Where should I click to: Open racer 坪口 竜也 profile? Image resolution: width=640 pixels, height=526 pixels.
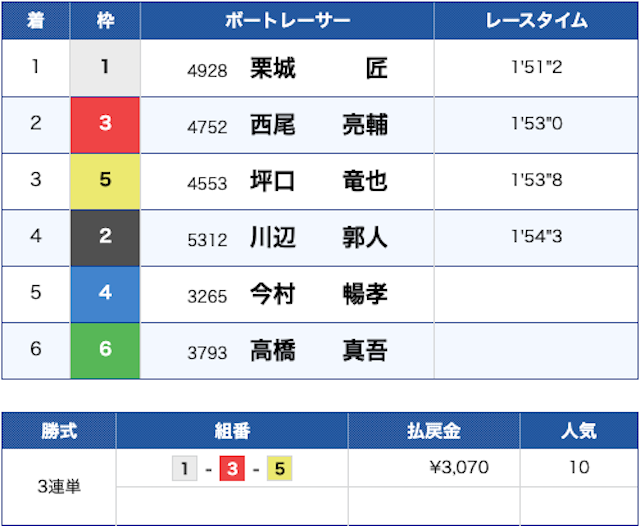[x=318, y=181]
